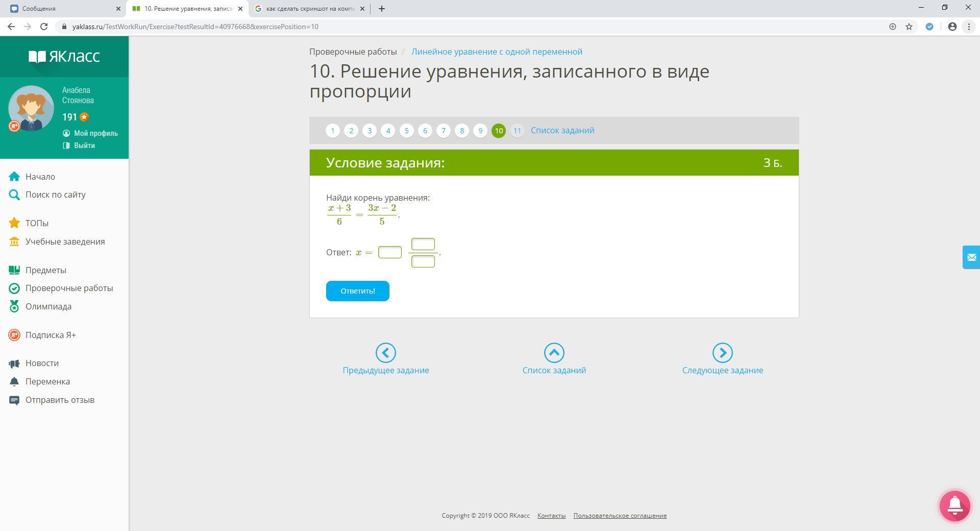Click the address bar URL
Screen dimensions: 980x531
point(195,27)
